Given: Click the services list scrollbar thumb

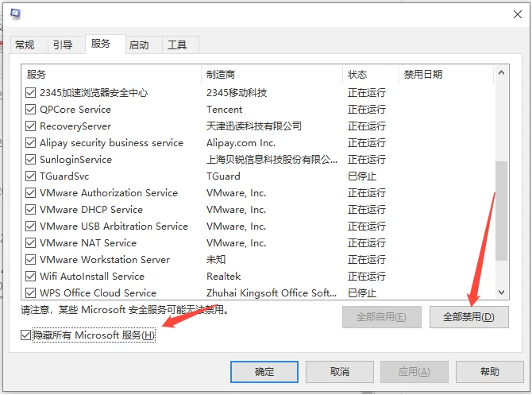Looking at the screenshot, I should [x=502, y=211].
